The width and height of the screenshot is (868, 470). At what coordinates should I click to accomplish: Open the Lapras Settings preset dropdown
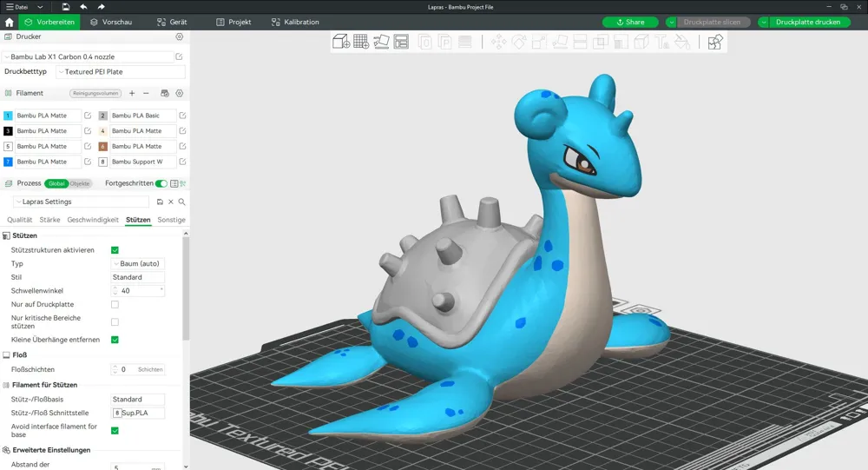(81, 202)
